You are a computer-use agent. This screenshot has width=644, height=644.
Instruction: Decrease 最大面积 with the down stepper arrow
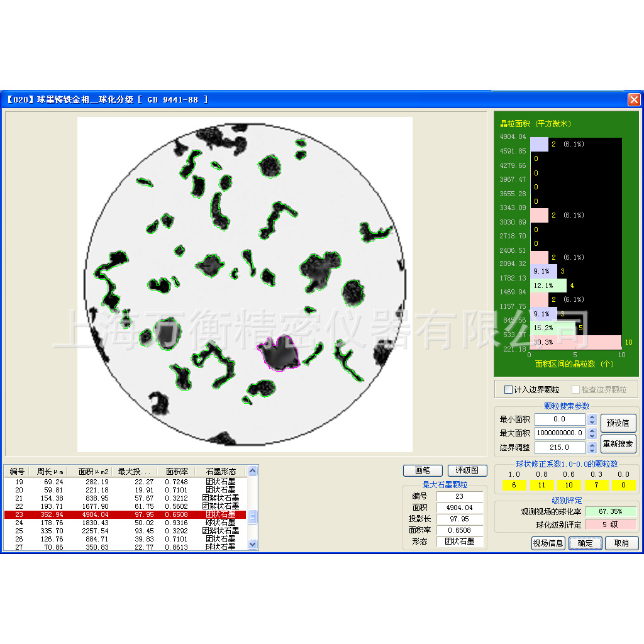pos(592,436)
